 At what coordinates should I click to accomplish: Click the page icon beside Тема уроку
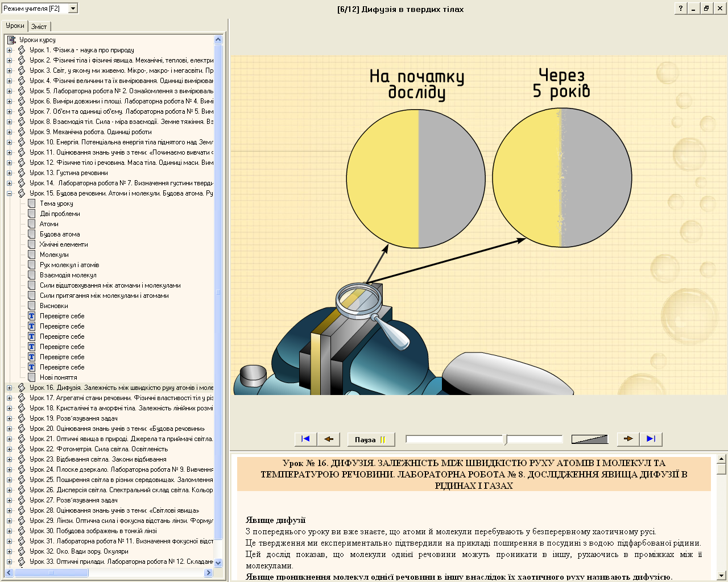click(x=32, y=203)
